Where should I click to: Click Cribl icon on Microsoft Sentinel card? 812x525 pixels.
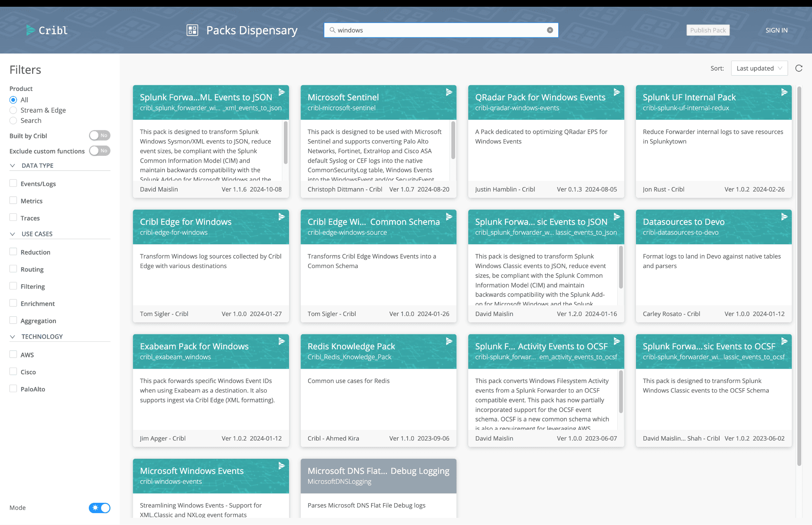(449, 92)
